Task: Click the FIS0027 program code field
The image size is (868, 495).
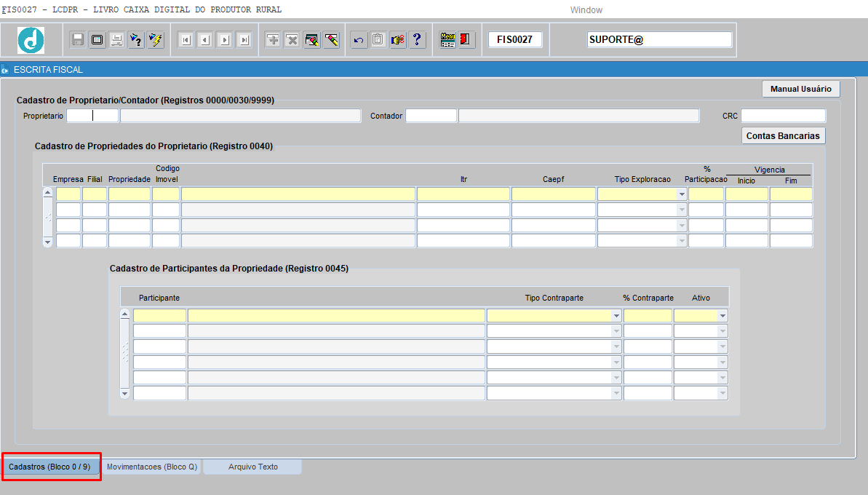Action: [515, 40]
